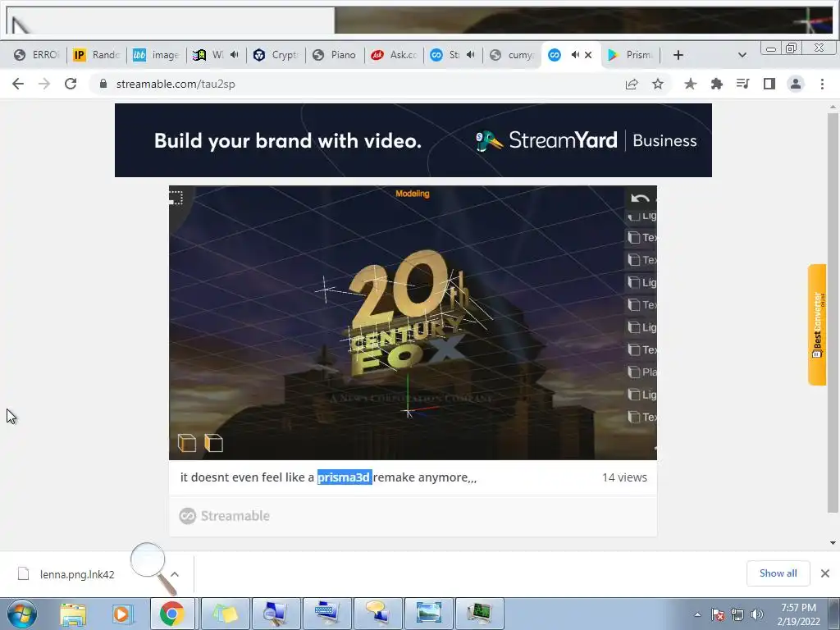This screenshot has width=840, height=630.
Task: Open Windows Explorer from the taskbar
Action: point(73,614)
